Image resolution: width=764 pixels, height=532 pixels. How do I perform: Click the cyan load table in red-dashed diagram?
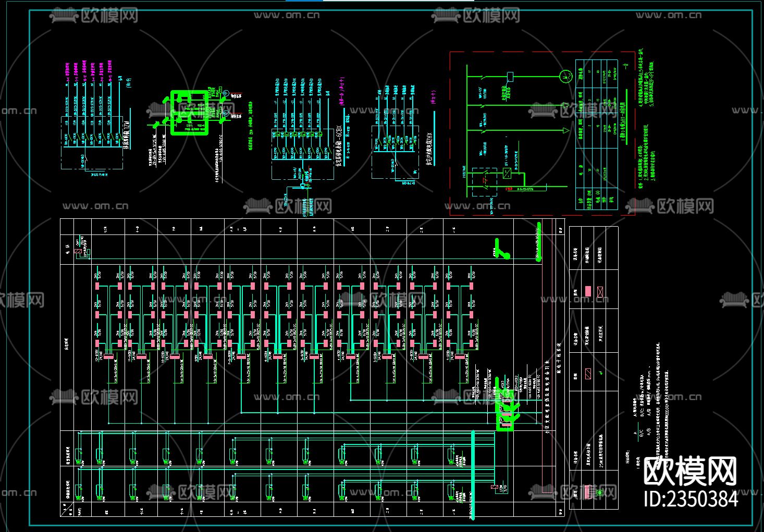pyautogui.click(x=597, y=134)
